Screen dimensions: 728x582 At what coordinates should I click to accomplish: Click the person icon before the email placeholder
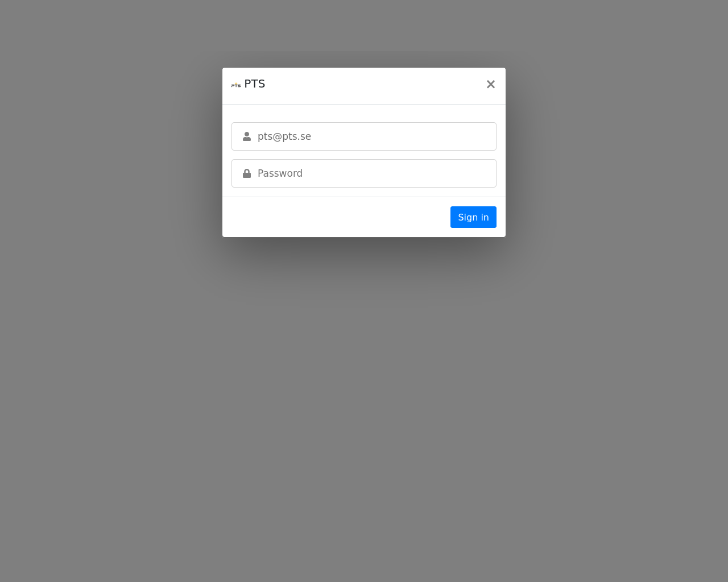[x=247, y=136]
